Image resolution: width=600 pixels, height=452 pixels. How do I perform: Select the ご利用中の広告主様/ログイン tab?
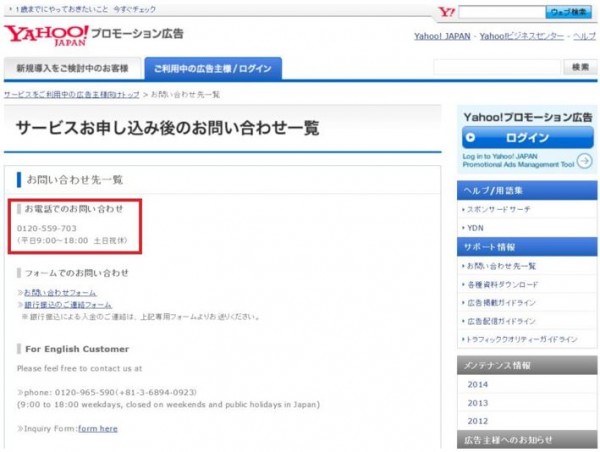tap(213, 69)
